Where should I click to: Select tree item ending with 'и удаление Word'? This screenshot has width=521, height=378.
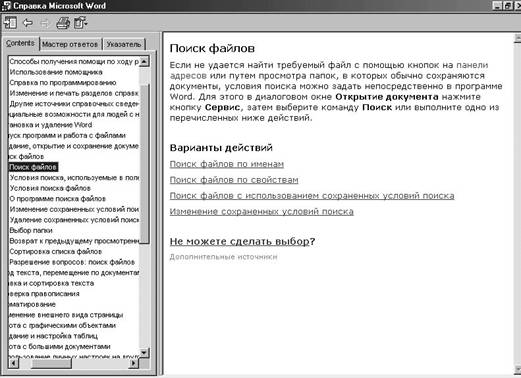(x=50, y=125)
